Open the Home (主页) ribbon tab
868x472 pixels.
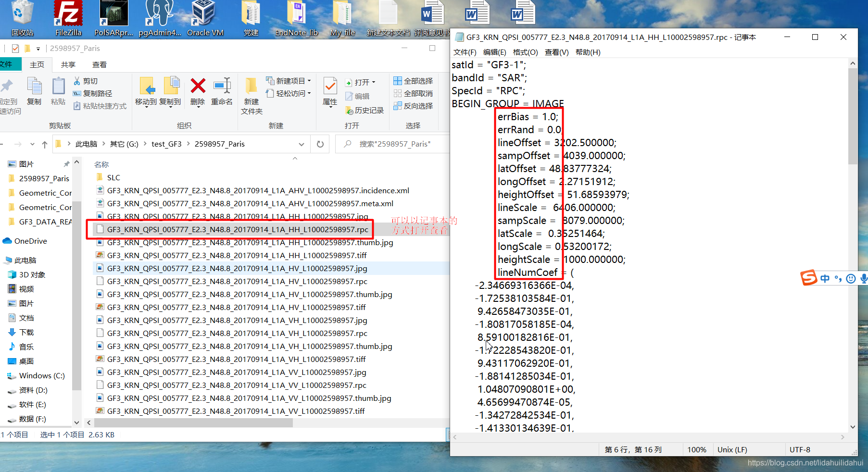click(37, 64)
